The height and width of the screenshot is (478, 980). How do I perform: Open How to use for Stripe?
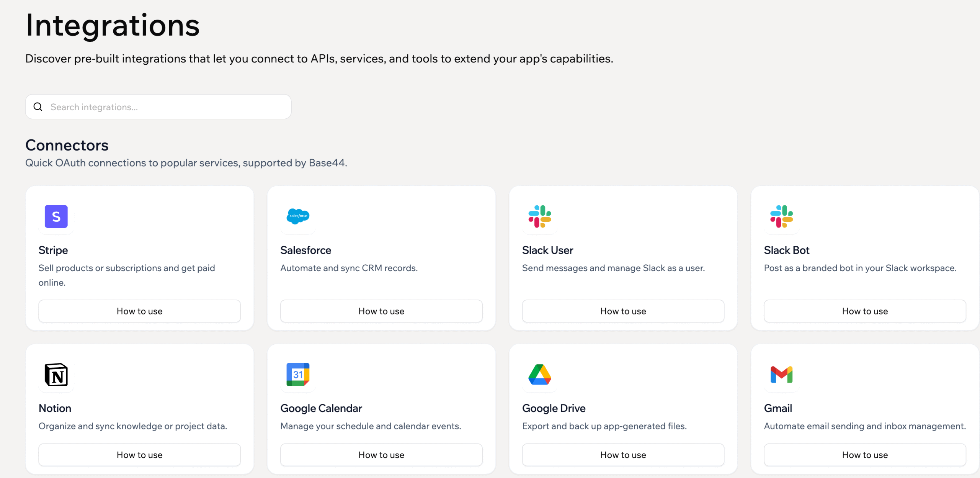pyautogui.click(x=140, y=311)
